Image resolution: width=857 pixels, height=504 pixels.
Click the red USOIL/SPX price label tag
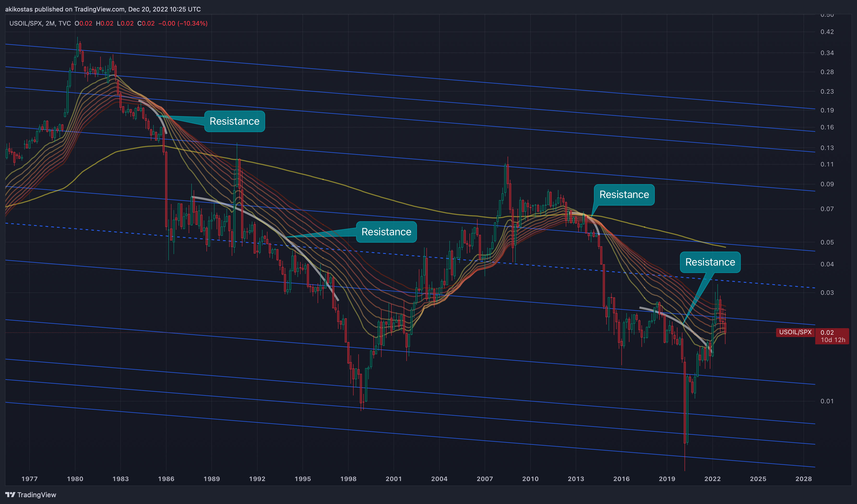pyautogui.click(x=795, y=332)
